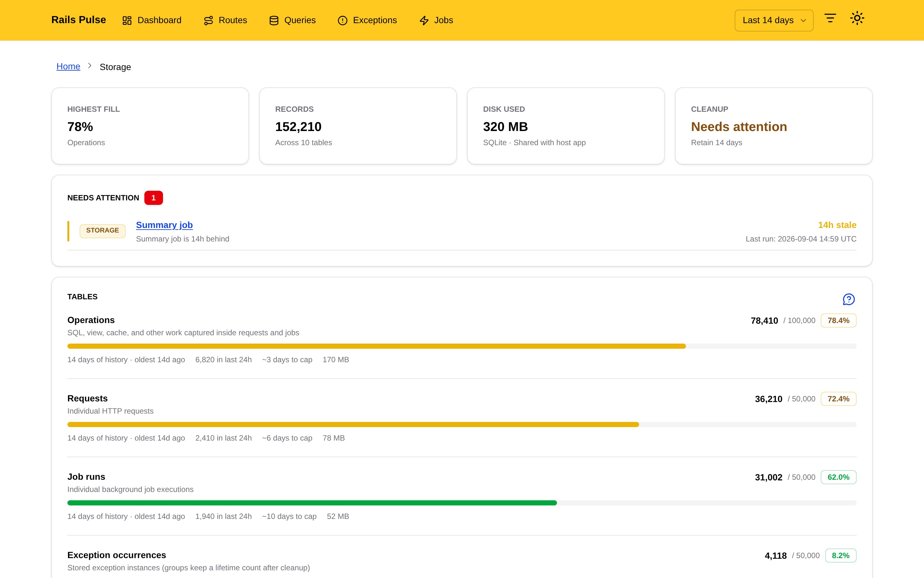Click the Records 152,210 card
The image size is (924, 578).
coord(358,126)
